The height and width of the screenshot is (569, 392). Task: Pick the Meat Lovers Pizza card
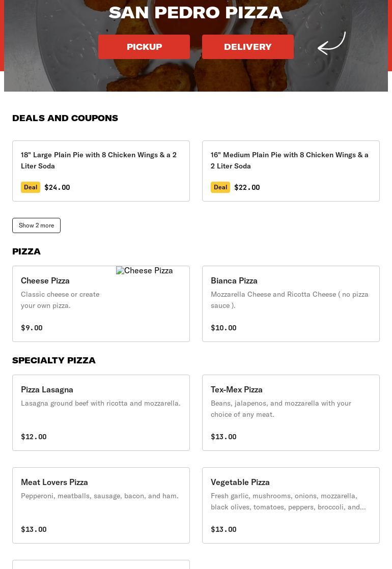[x=54, y=482]
